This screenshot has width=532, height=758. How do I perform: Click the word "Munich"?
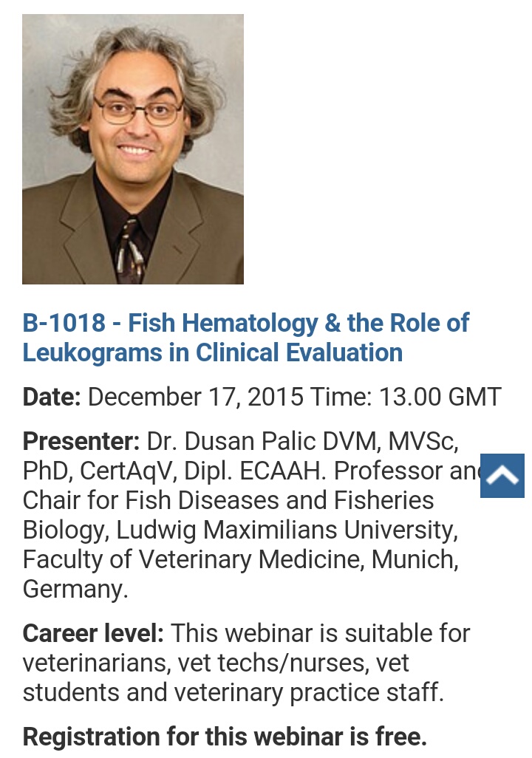pos(415,560)
